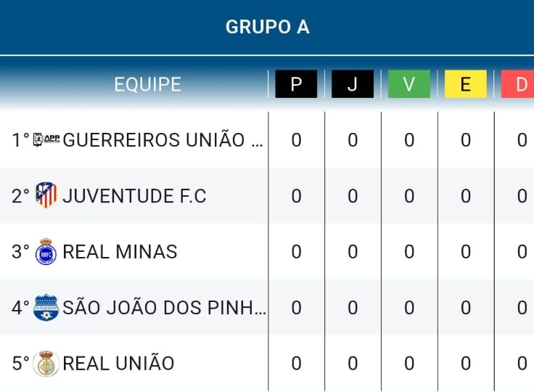Click Real Minas draws value cell
This screenshot has width=534, height=392.
466,252
